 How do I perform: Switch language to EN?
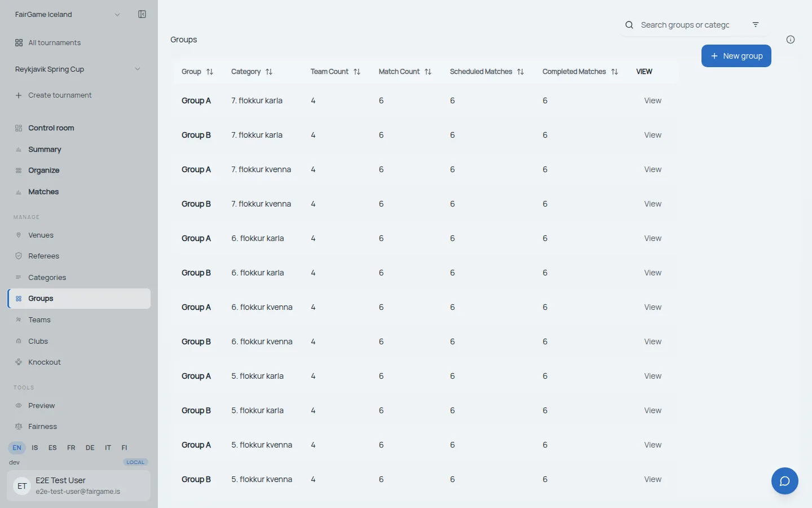(x=17, y=448)
